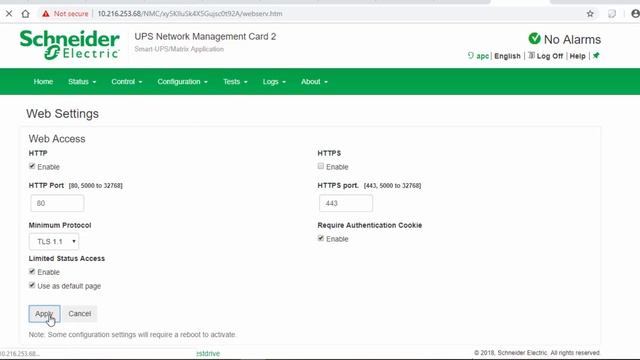Go to the Home menu item

click(43, 82)
